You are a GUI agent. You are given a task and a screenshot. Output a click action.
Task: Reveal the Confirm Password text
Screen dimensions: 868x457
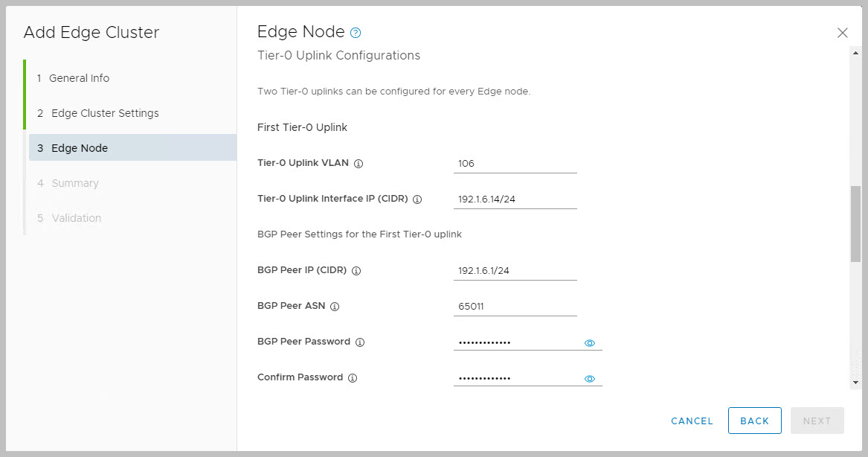590,379
